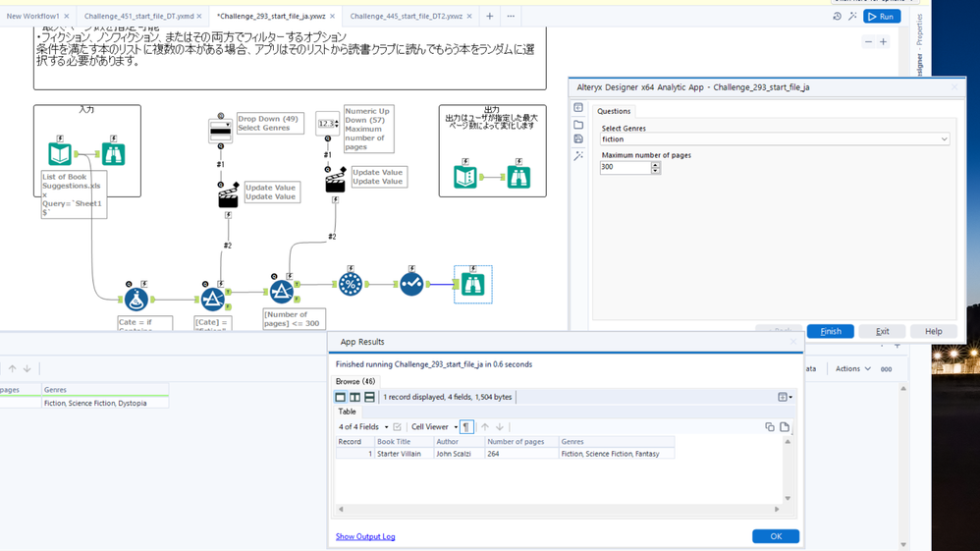The image size is (980, 551).
Task: Select the Numeric Up Down interface tool
Action: (328, 123)
